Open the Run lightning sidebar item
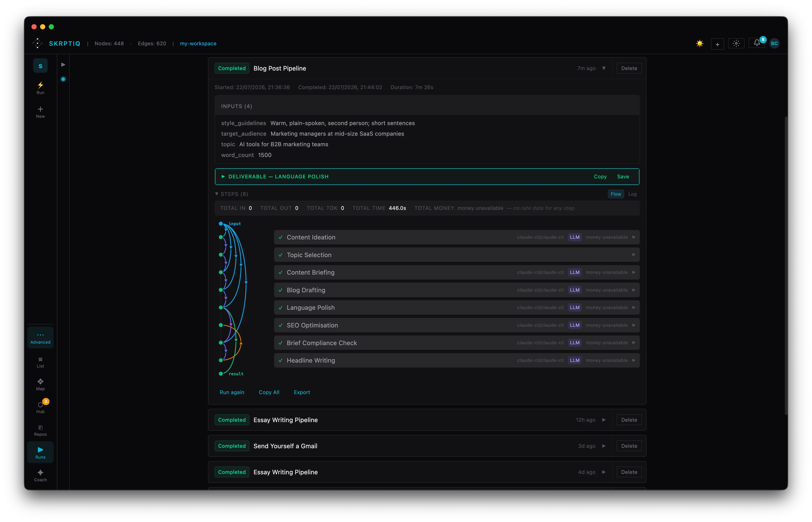 40,88
